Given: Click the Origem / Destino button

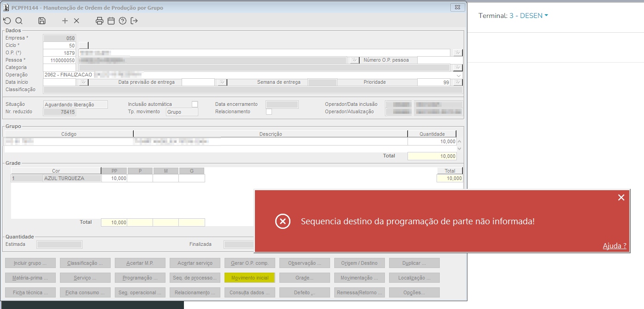Looking at the screenshot, I should [x=360, y=263].
